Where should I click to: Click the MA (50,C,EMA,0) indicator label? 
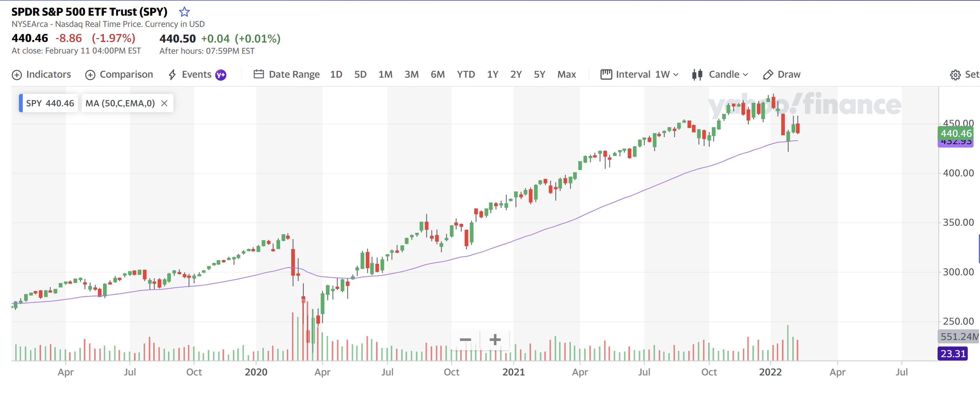[x=120, y=103]
